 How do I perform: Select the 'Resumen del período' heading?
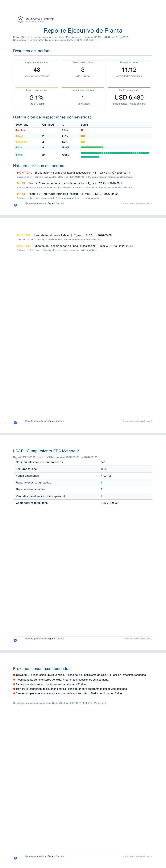[32, 51]
